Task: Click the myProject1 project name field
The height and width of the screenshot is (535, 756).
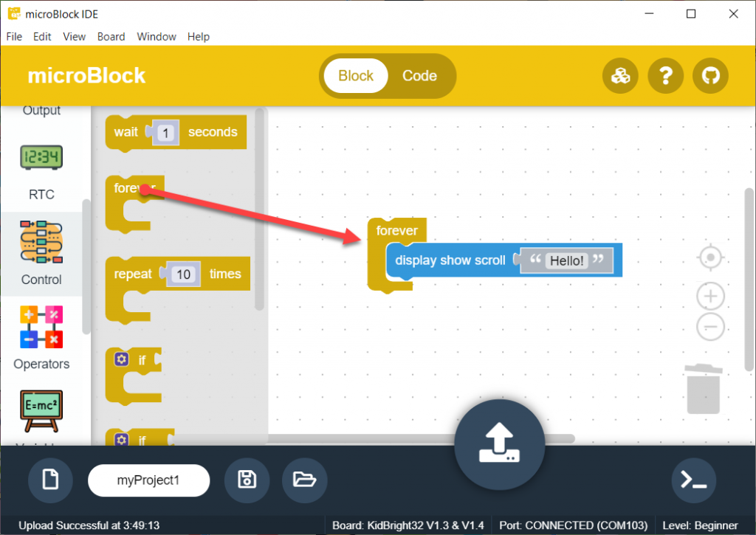Action: click(148, 480)
